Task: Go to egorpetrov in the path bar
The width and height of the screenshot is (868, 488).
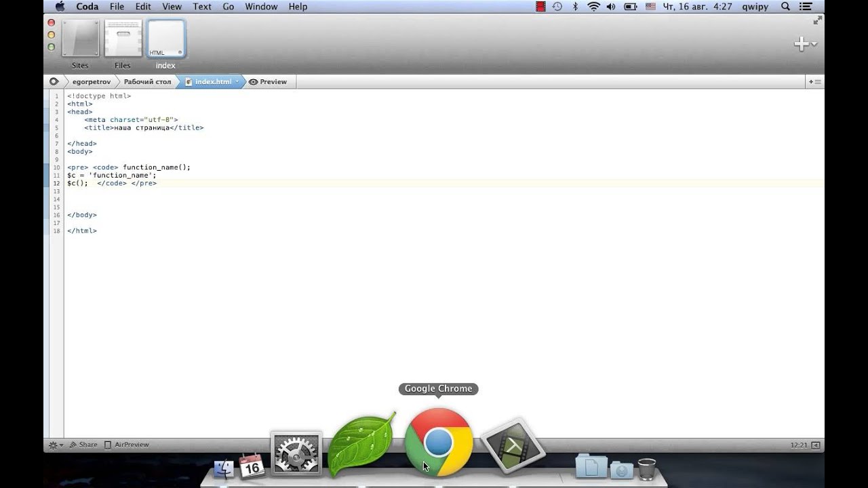Action: [x=91, y=81]
